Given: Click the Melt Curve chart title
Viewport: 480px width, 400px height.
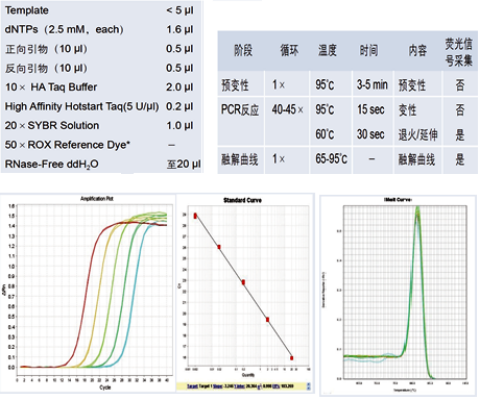Looking at the screenshot, I should click(x=398, y=199).
